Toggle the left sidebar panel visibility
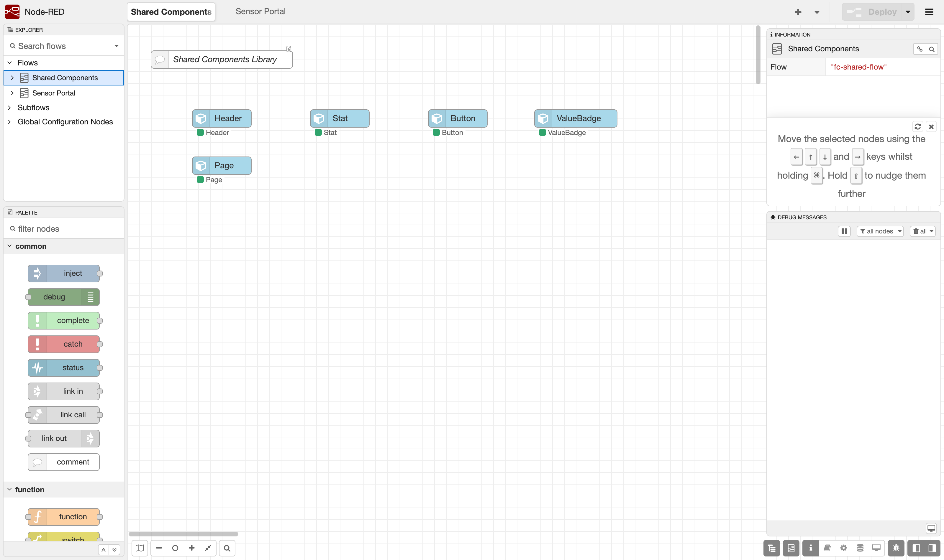Screen dimensions: 944x560 [916, 548]
